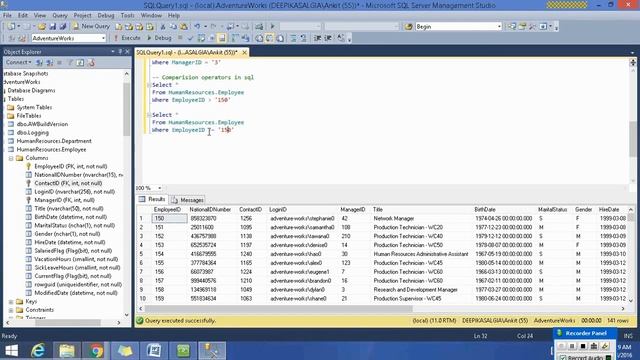Screen dimensions: 640x360
Task: Click the Refresh icon in Object Explorer toolbar
Action: 80,62
